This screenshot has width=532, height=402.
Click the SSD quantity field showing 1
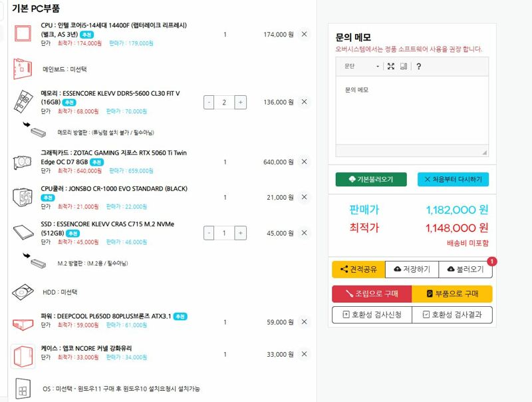click(x=224, y=233)
